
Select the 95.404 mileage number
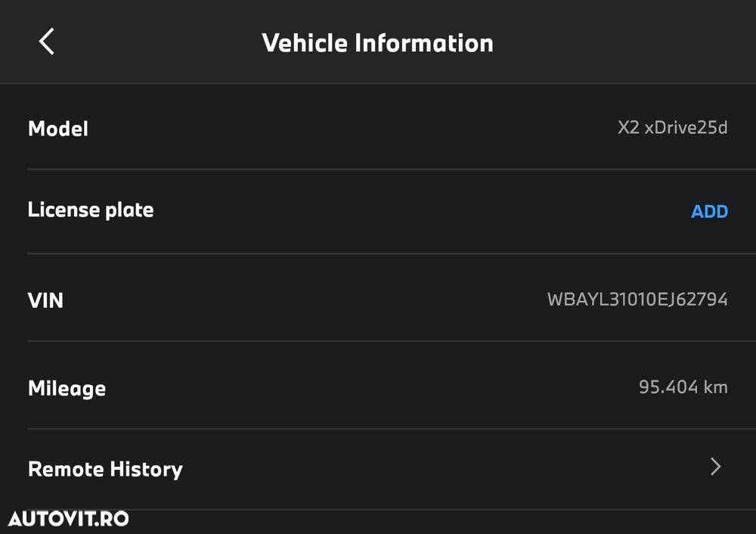click(668, 387)
